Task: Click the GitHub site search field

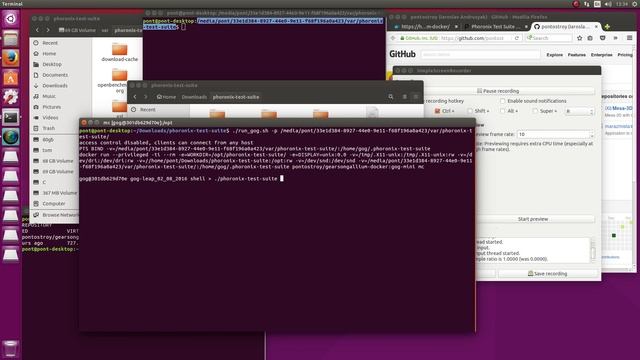Action: tap(480, 54)
